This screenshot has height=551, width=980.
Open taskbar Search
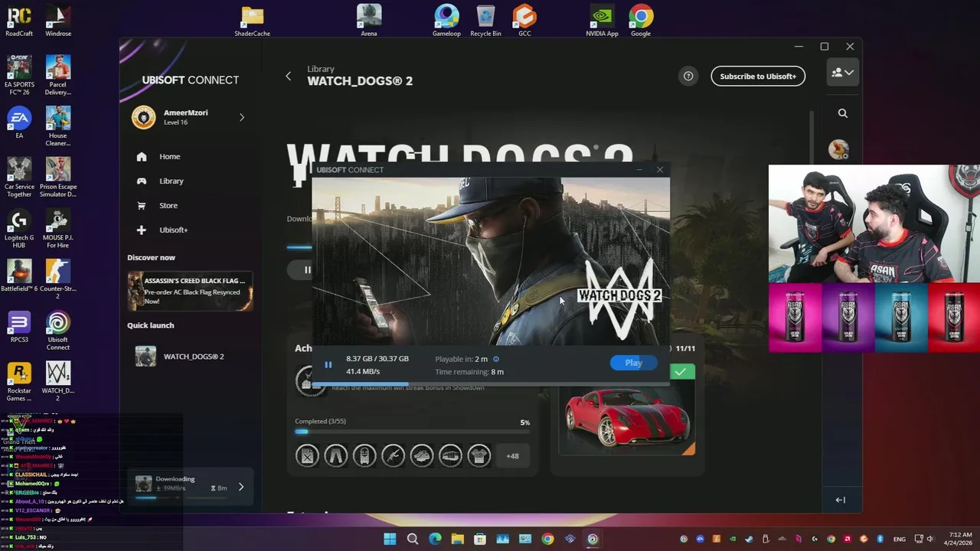(x=413, y=539)
